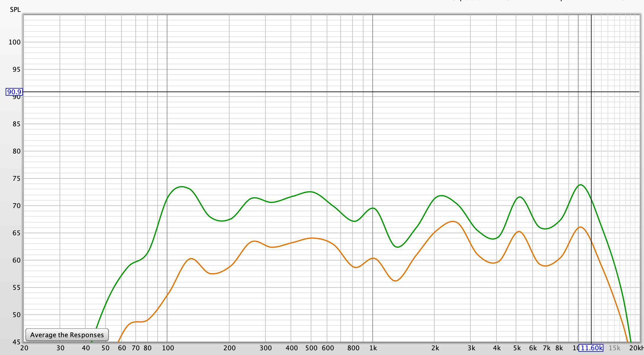Click the Average the Responses button
The image size is (644, 355).
(67, 335)
